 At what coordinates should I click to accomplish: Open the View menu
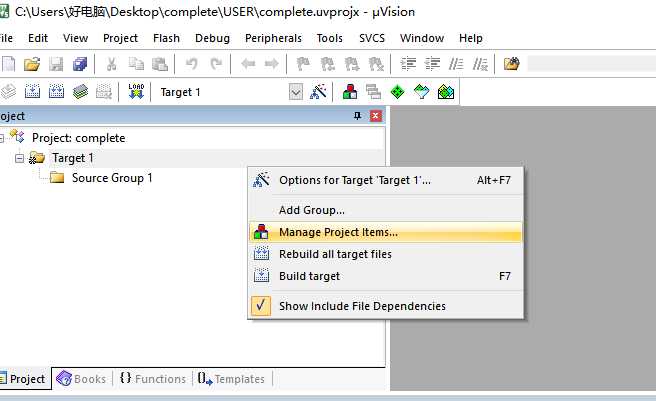tap(75, 38)
